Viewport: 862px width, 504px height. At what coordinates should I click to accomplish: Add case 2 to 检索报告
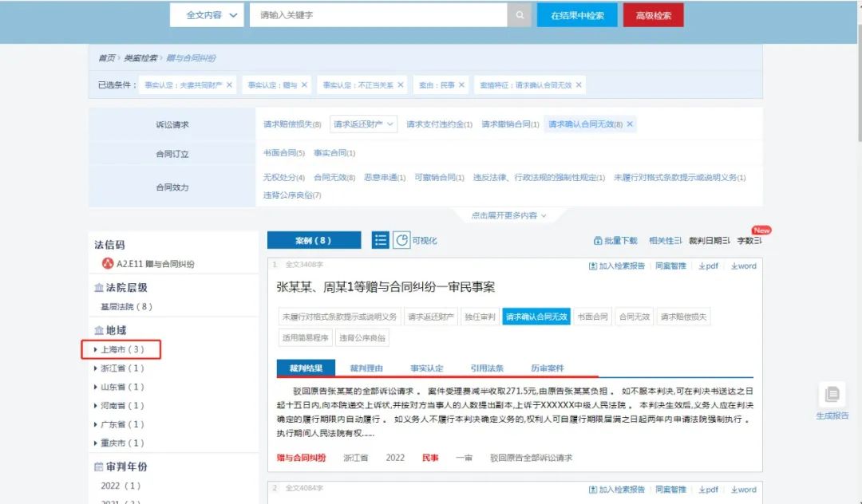click(616, 489)
